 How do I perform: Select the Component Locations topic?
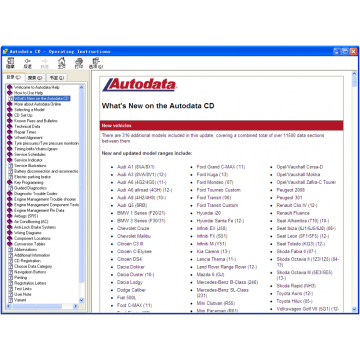coord(32,239)
